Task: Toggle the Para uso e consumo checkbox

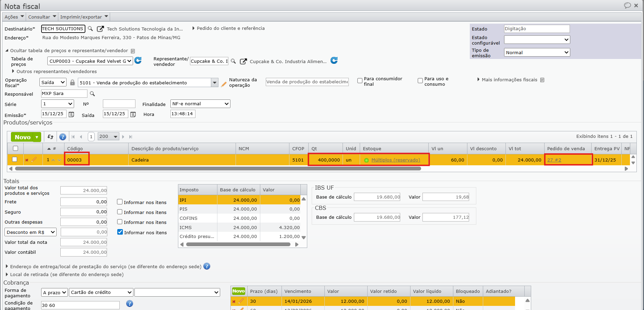Action: (x=420, y=81)
